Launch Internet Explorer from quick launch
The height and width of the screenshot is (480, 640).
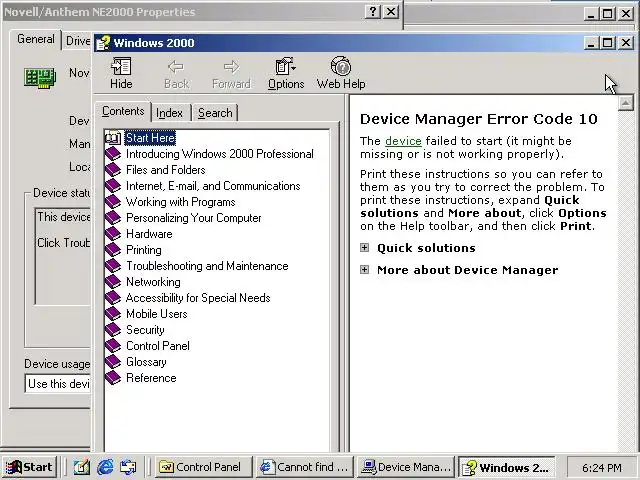pyautogui.click(x=105, y=467)
